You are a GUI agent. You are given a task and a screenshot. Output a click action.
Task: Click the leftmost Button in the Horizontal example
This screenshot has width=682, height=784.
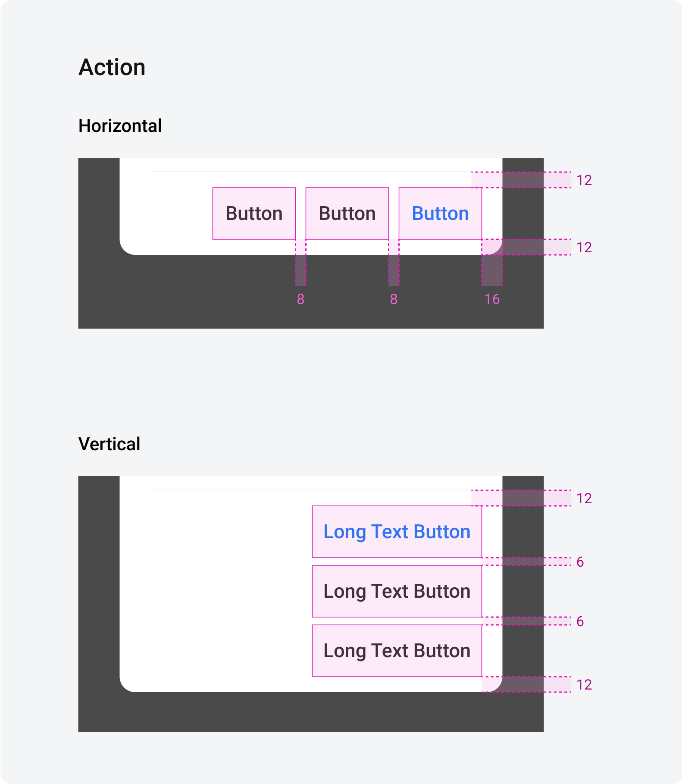tap(254, 213)
